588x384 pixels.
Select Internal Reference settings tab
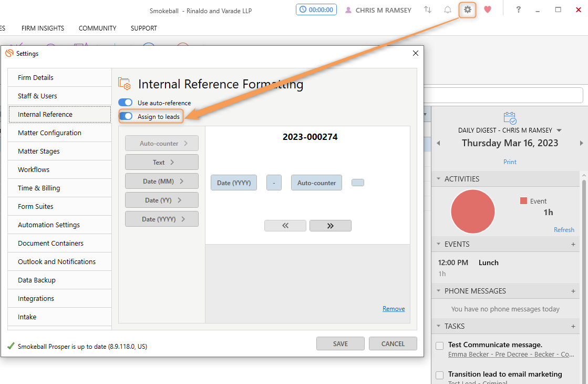point(59,114)
